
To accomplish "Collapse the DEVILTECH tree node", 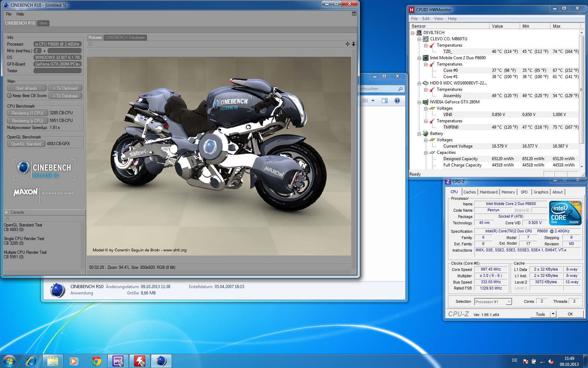I will click(x=412, y=33).
